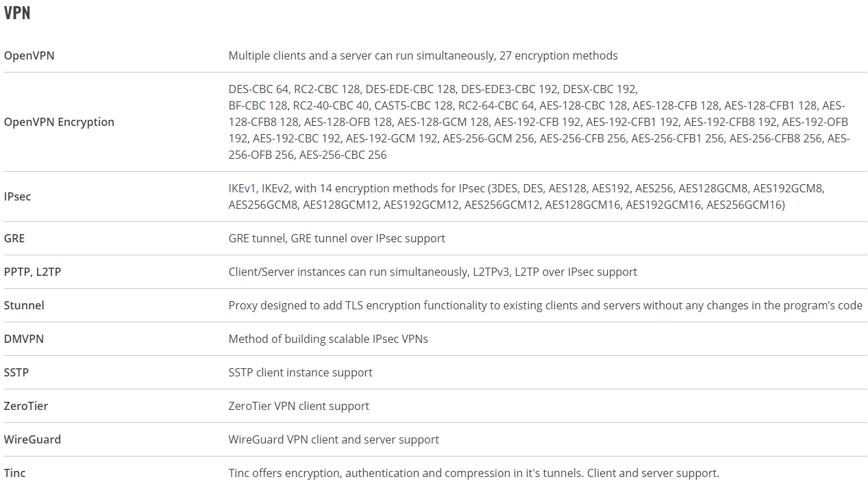868x501 pixels.
Task: Click the IKEv1, IKEv2 description text
Action: click(x=506, y=196)
